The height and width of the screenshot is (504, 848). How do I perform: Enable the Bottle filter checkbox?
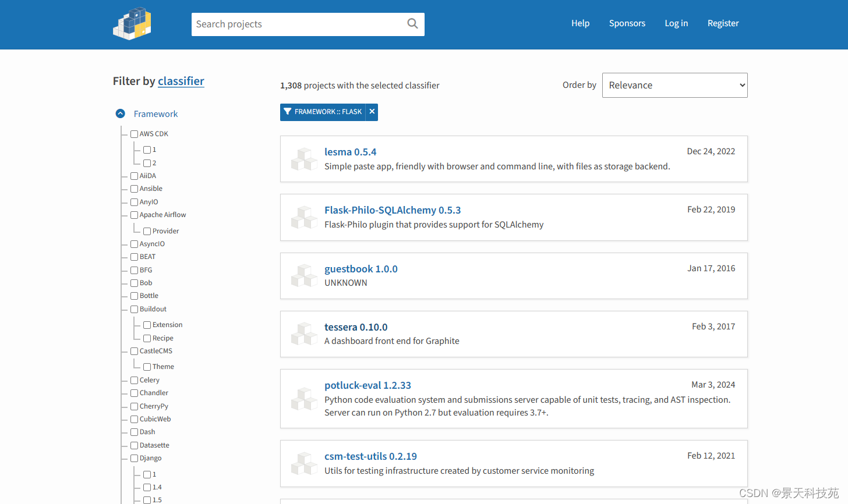click(x=135, y=296)
